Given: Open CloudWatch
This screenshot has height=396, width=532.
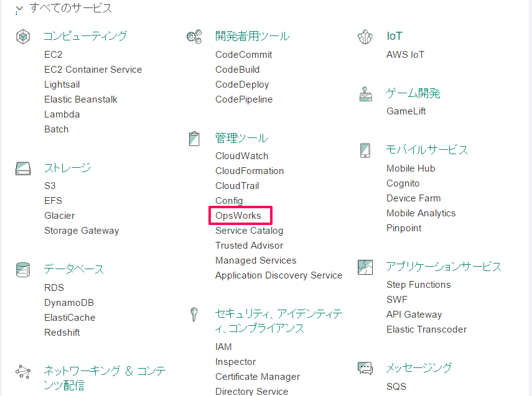Looking at the screenshot, I should pos(242,156).
